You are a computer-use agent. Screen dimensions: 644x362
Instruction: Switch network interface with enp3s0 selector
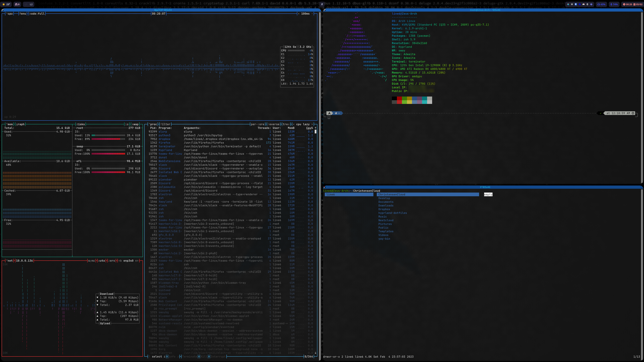pyautogui.click(x=128, y=261)
